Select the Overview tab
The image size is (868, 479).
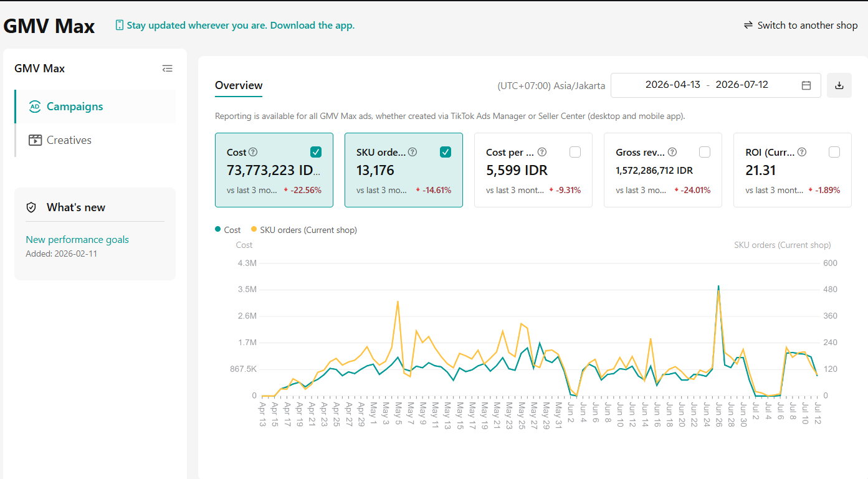[239, 85]
